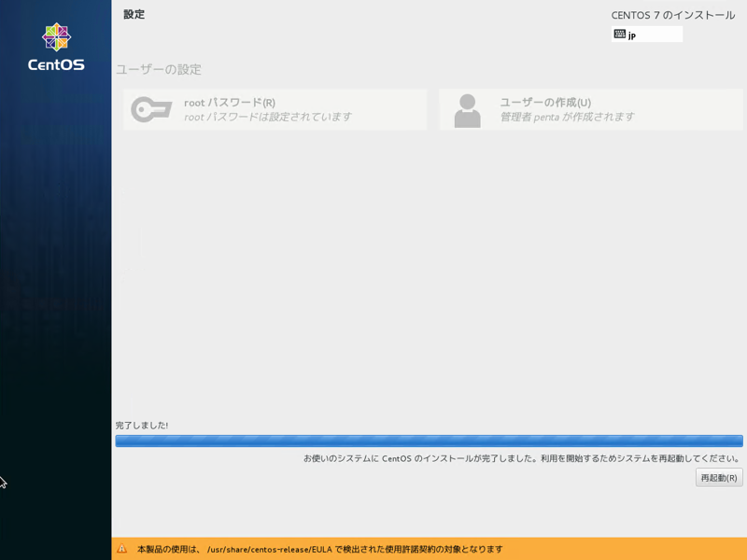
Task: Click the 管理者 penta が作成されます status text
Action: (567, 117)
